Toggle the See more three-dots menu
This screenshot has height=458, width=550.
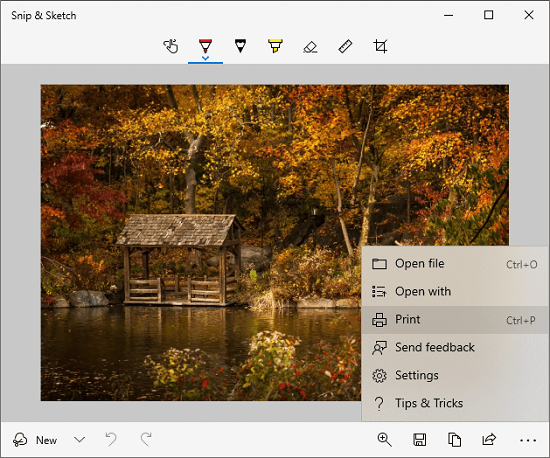pos(528,440)
